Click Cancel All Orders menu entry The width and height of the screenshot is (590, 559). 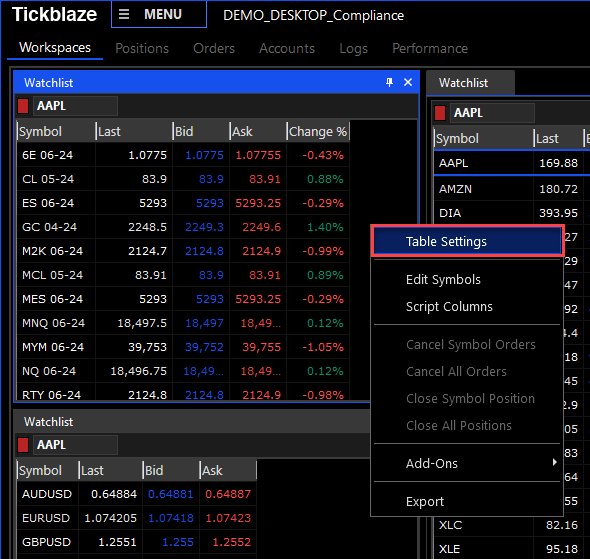click(x=467, y=372)
